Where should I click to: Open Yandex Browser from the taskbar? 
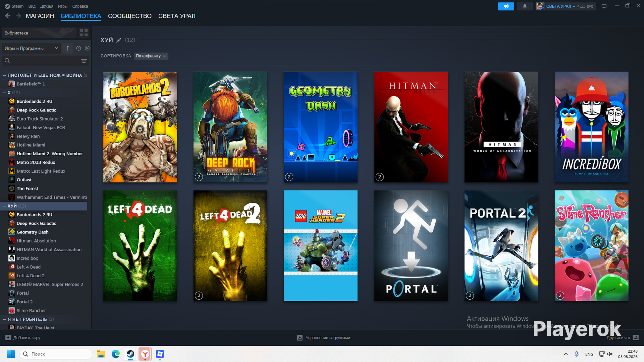(x=145, y=354)
